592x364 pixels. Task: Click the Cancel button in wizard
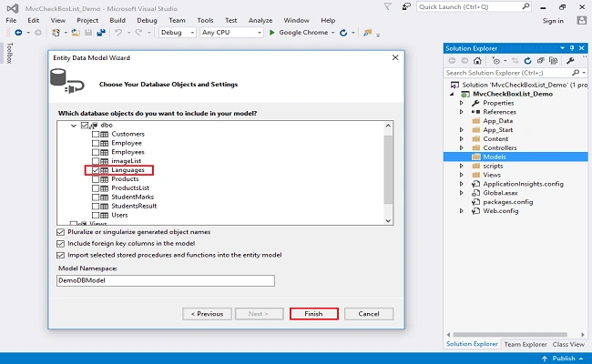pyautogui.click(x=369, y=314)
